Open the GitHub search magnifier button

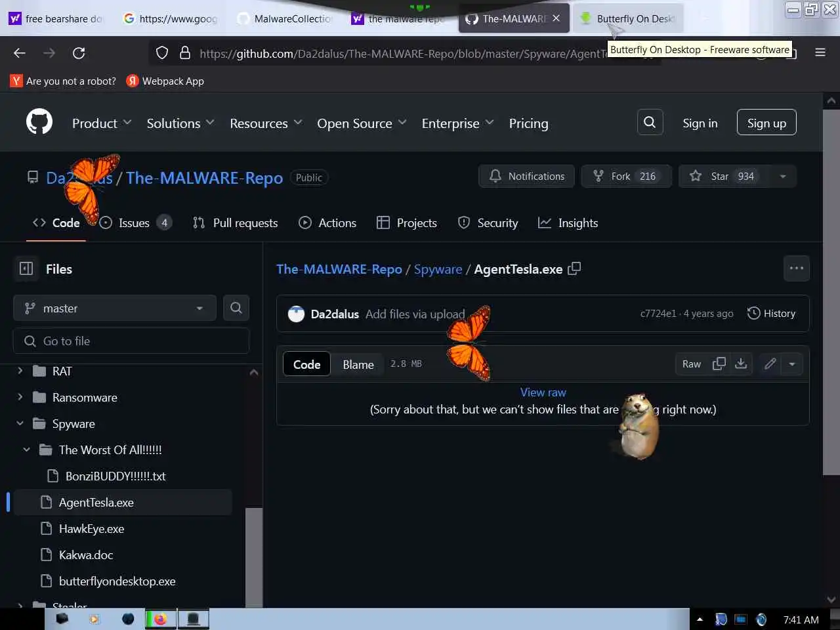[650, 122]
